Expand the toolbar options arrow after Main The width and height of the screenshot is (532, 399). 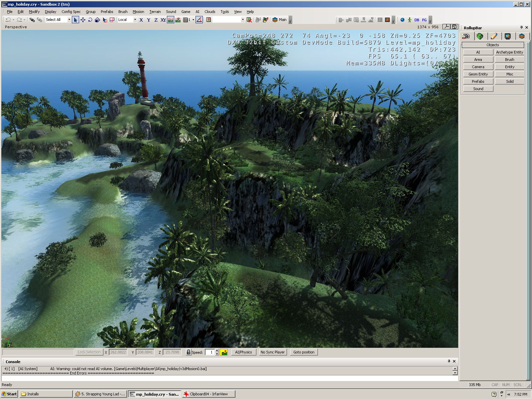(290, 20)
